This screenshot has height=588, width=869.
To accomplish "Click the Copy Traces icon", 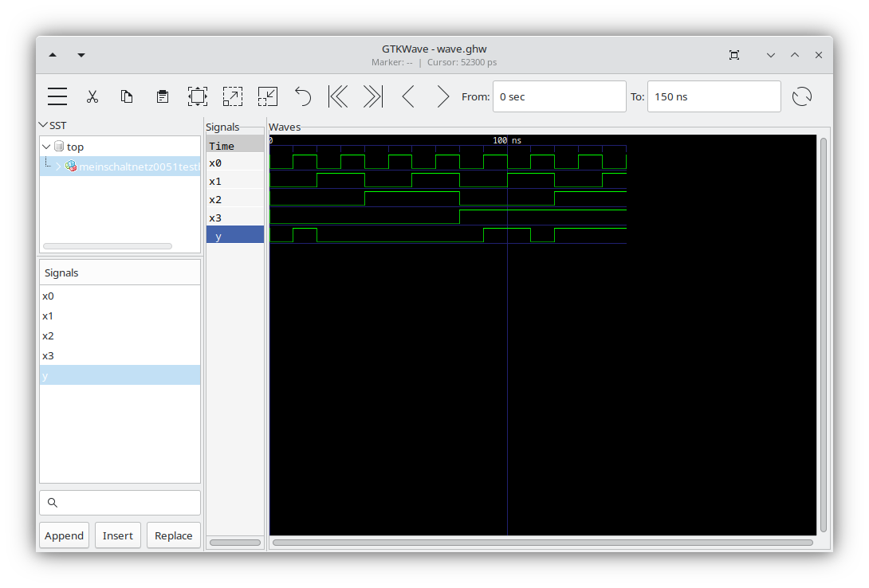I will [x=127, y=96].
